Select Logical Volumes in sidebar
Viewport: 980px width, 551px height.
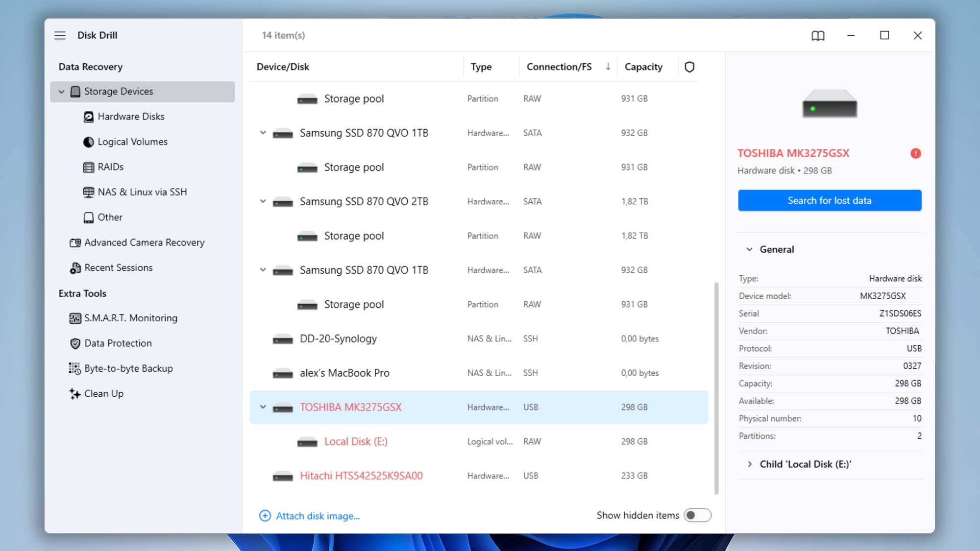coord(132,142)
